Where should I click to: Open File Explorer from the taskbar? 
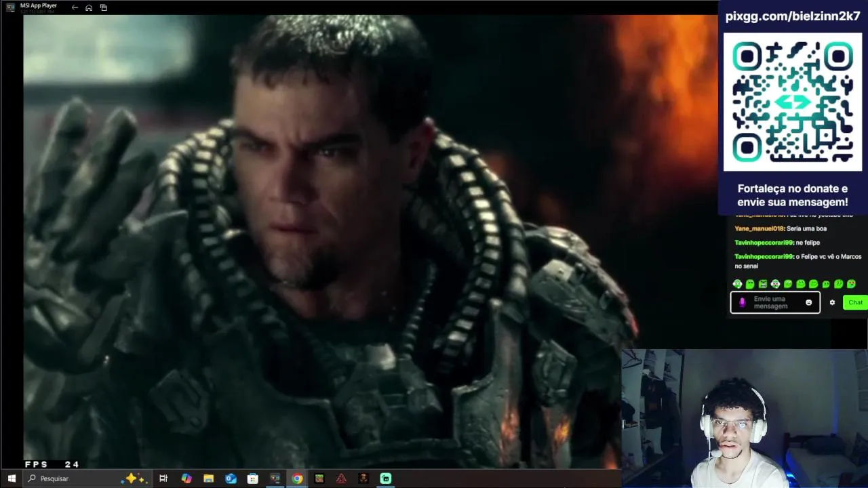tap(208, 479)
